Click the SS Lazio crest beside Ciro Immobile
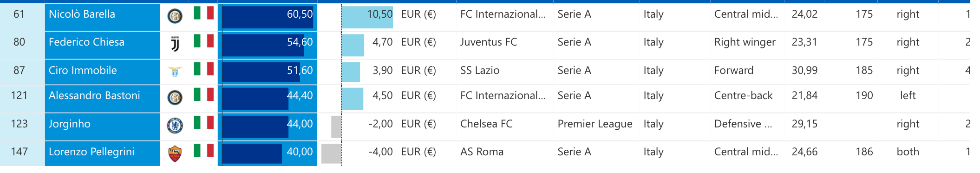980x173 pixels. coord(175,72)
